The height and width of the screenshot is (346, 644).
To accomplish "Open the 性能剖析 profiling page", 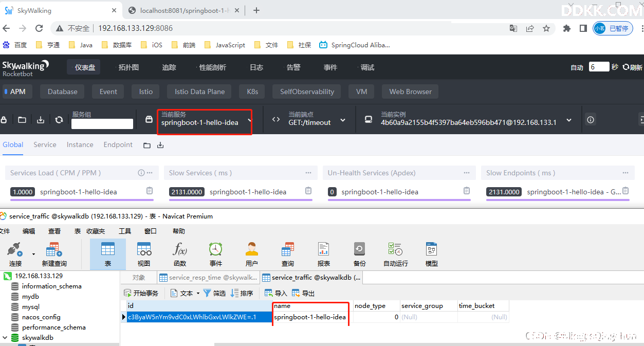I will click(x=212, y=67).
